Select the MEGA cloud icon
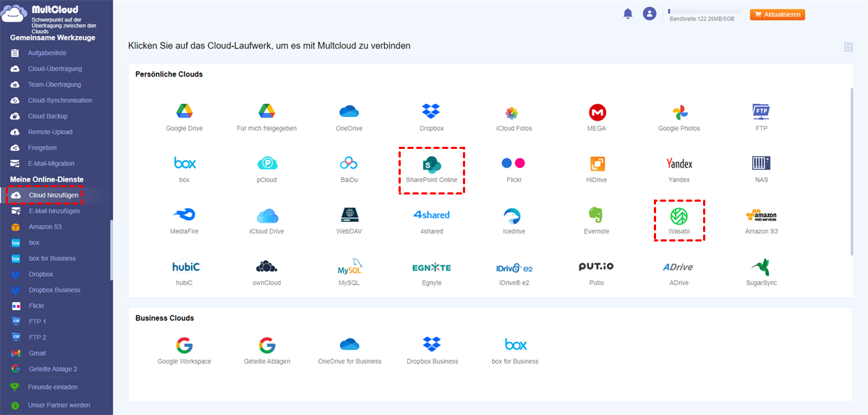The image size is (868, 415). (597, 118)
